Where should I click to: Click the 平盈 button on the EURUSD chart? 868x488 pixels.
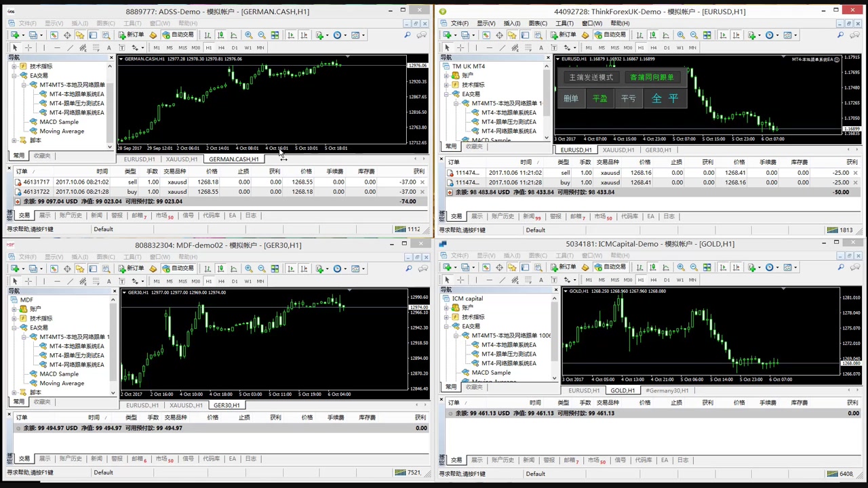[599, 99]
